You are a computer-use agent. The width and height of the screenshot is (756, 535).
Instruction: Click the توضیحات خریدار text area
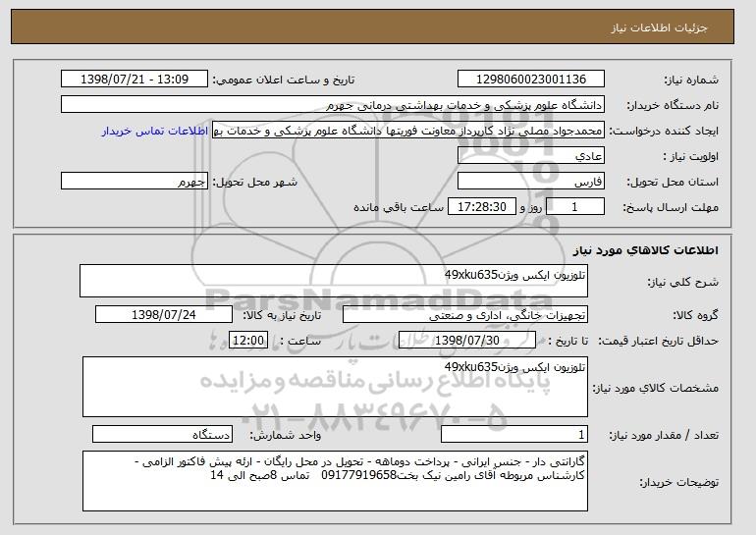(335, 481)
